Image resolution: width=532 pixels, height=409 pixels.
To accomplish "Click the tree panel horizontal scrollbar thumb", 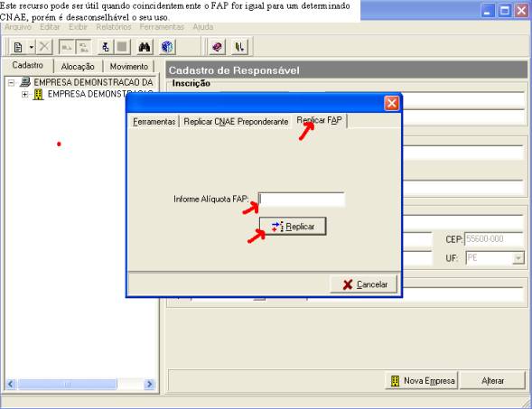I will pos(67,384).
